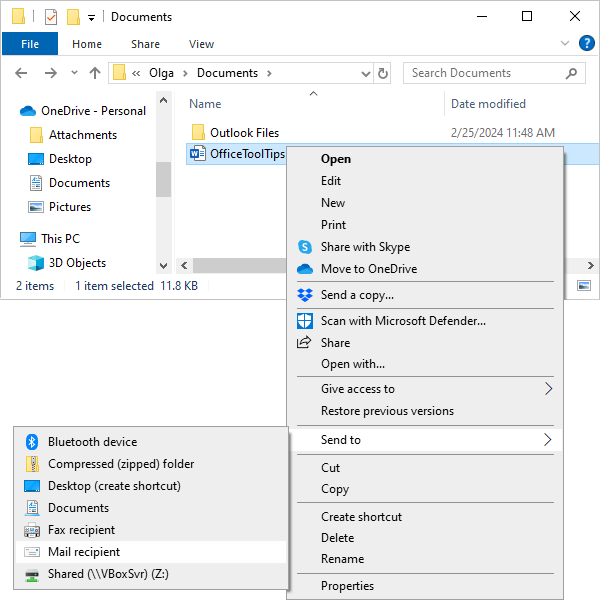
Task: Select This PC in the navigation pane
Action: click(50, 239)
